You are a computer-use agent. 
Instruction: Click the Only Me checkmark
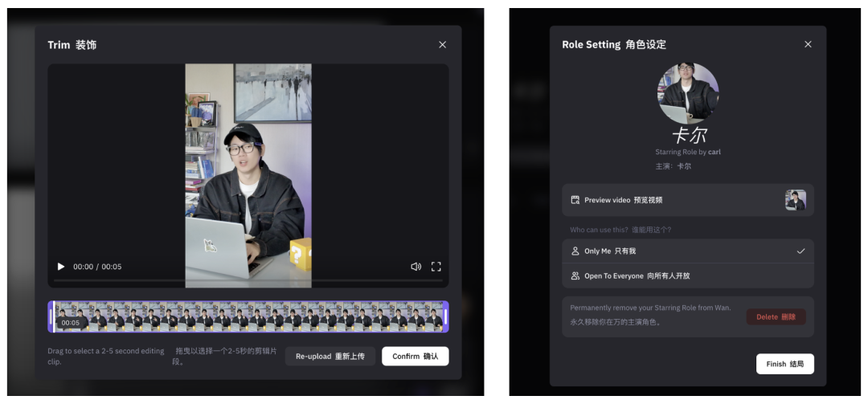(x=800, y=251)
